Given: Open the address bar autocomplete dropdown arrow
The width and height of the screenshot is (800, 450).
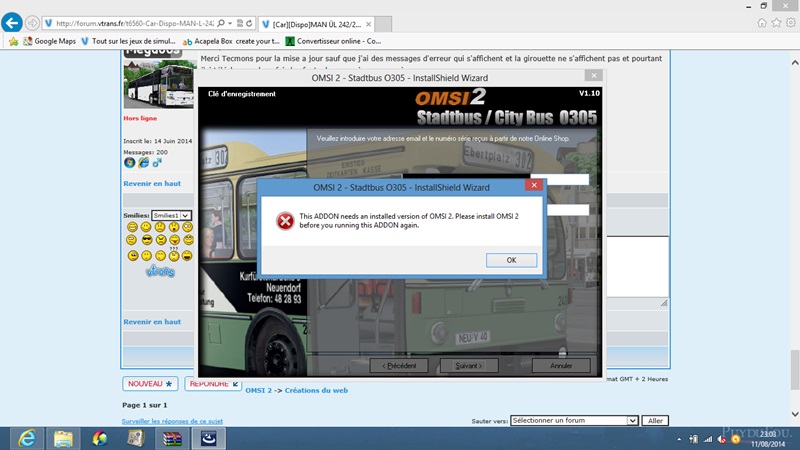Looking at the screenshot, I should point(230,23).
